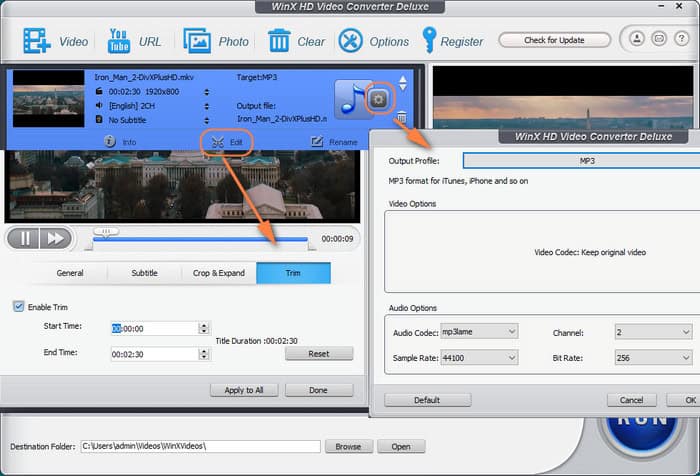Screen dimensions: 700x476
Task: Click Apply to All button
Action: point(244,390)
